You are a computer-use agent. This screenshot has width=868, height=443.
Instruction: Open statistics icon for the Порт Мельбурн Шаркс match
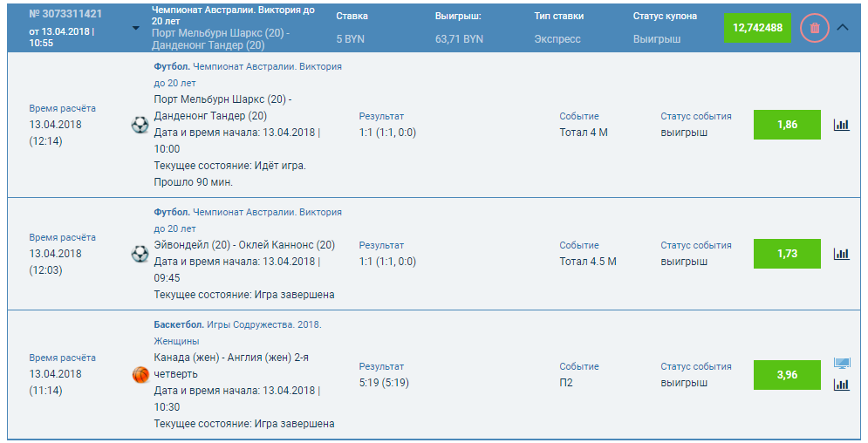(842, 125)
